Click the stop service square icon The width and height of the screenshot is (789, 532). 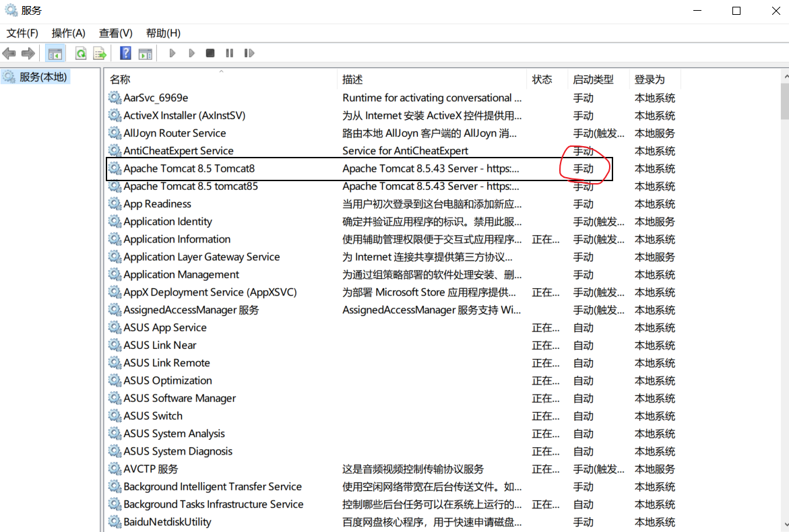click(x=210, y=53)
